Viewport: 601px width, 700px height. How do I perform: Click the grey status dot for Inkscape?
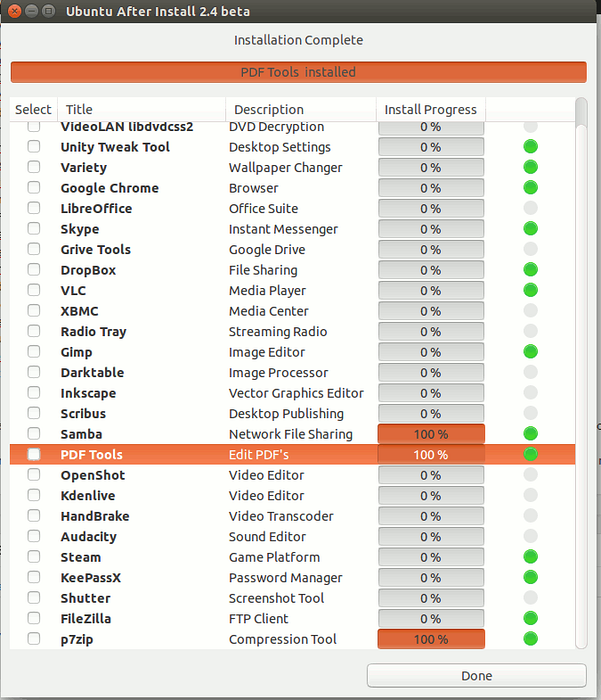530,393
